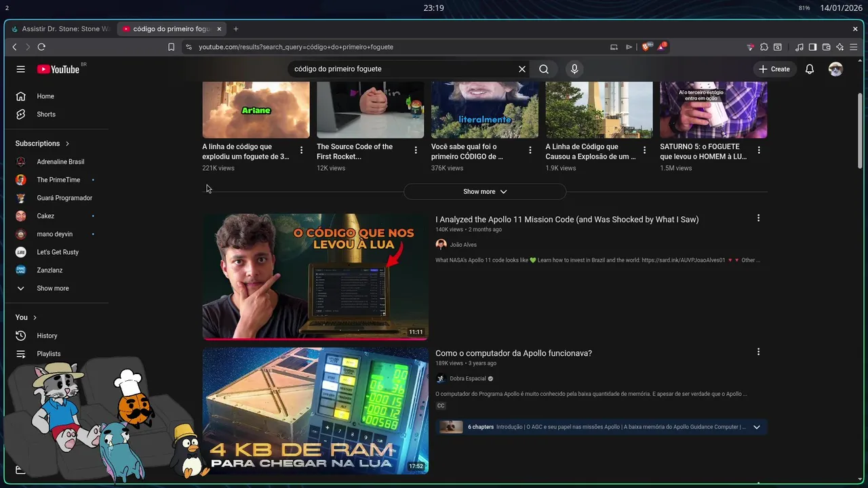This screenshot has width=868, height=488.
Task: Run search with magnifier button
Action: (544, 69)
